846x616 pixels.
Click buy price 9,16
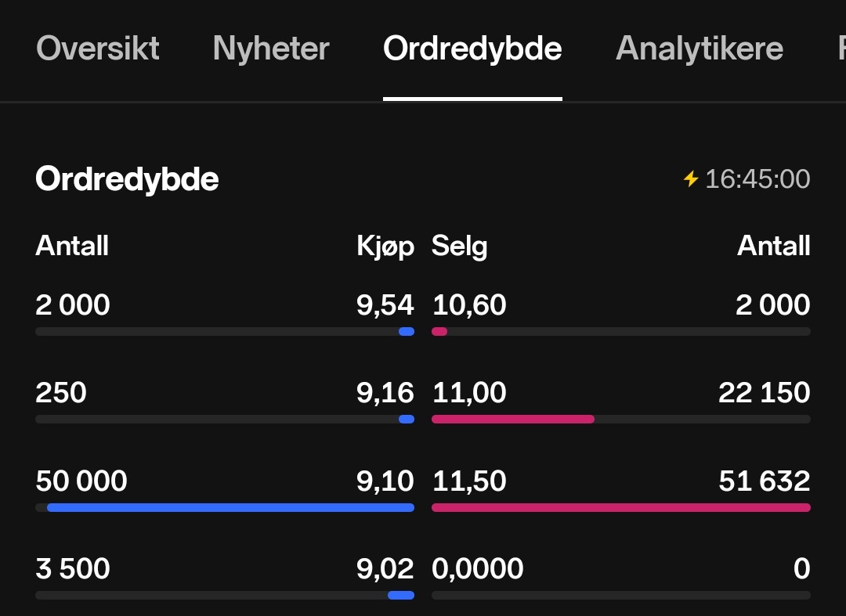[385, 393]
